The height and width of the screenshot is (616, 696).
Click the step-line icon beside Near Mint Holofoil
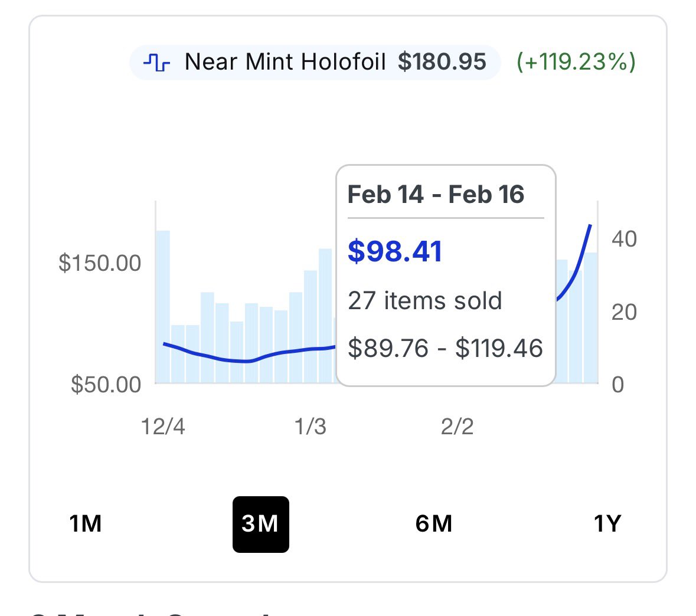[157, 62]
